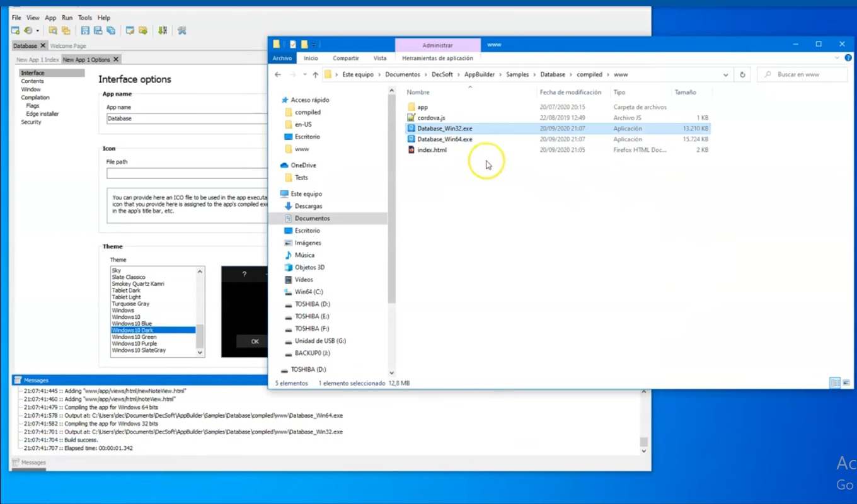Select Flags under Compilation
The image size is (857, 504).
pos(32,106)
